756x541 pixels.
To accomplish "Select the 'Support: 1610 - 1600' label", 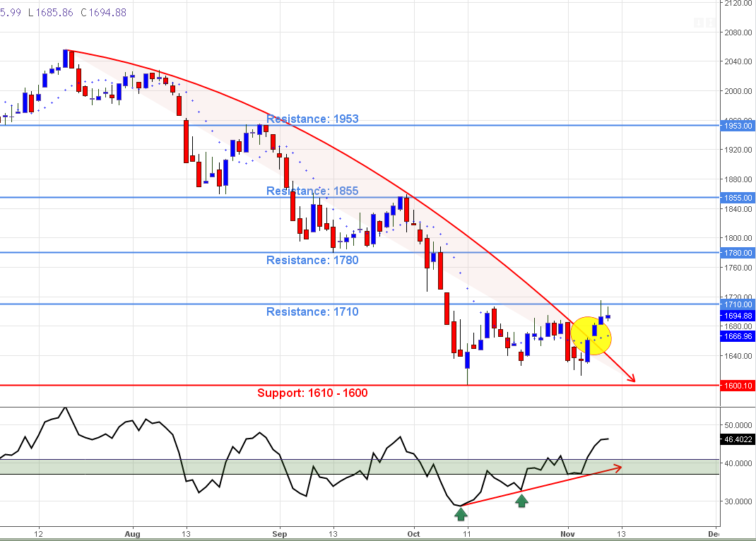I will [312, 393].
